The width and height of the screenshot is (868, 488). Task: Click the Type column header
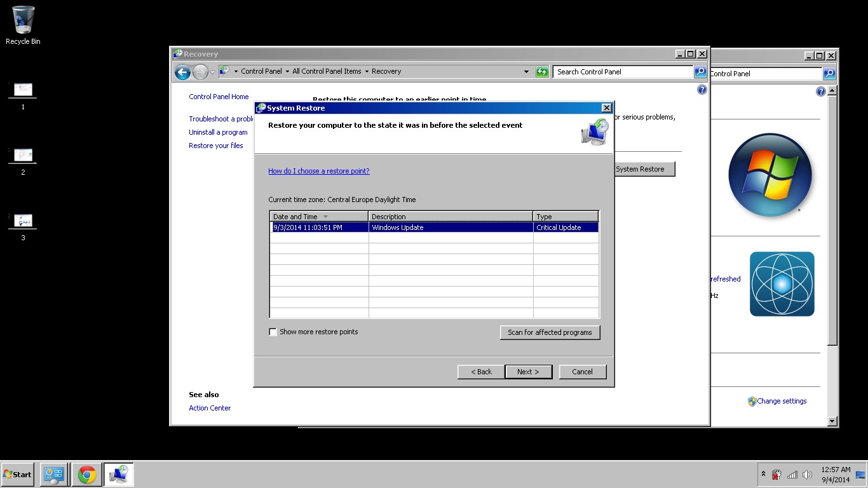point(566,217)
